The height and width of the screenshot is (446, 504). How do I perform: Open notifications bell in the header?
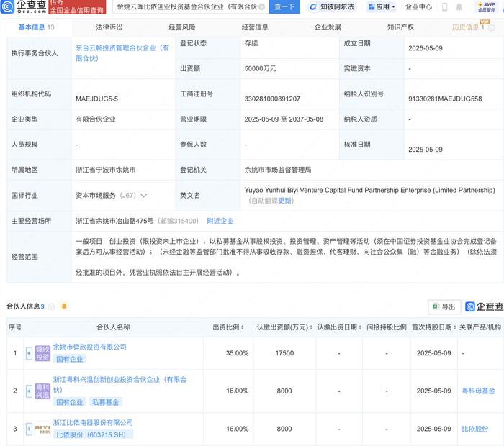[x=459, y=6]
